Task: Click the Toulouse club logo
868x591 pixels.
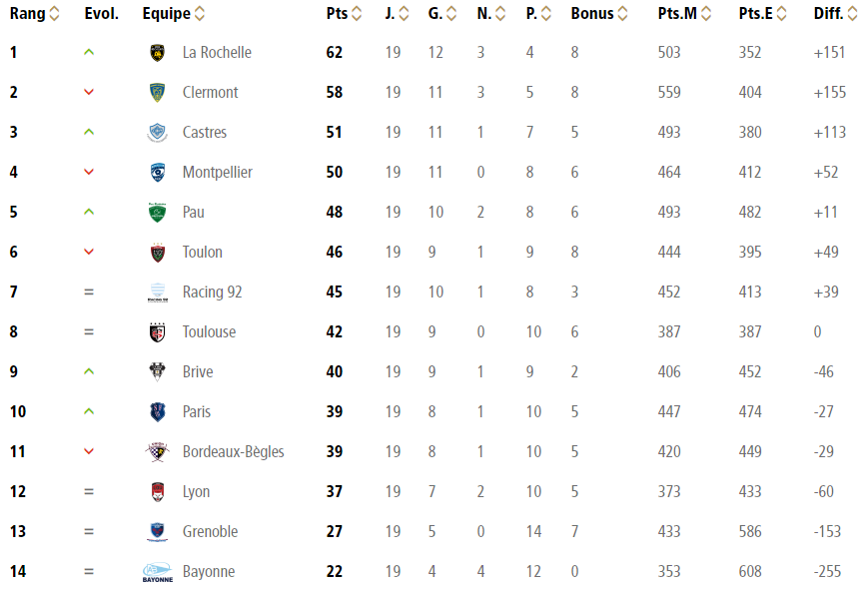Action: coord(157,332)
